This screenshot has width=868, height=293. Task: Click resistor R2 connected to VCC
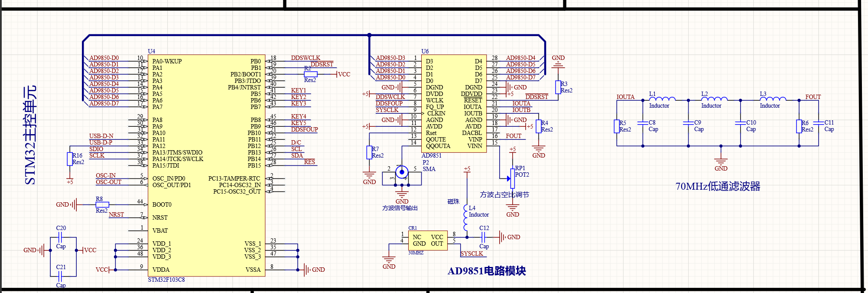coord(311,74)
